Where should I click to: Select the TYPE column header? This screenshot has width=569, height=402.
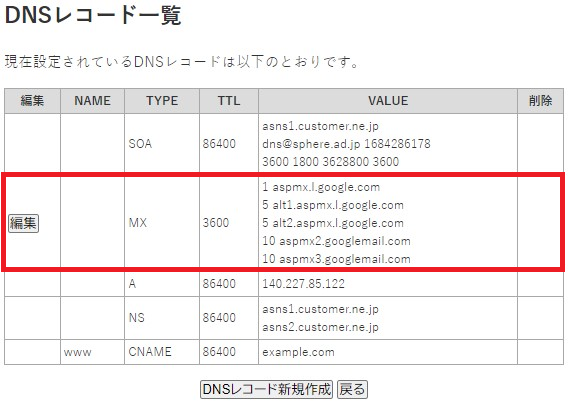click(162, 101)
